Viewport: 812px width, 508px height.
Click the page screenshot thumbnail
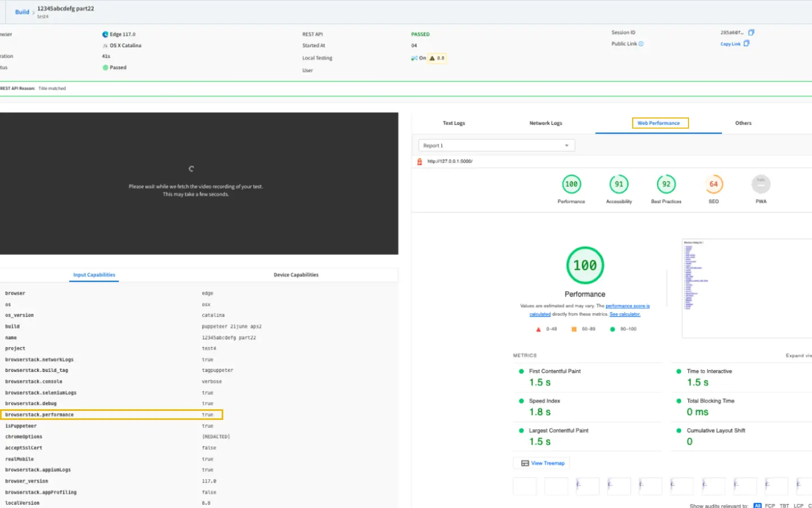pos(745,288)
